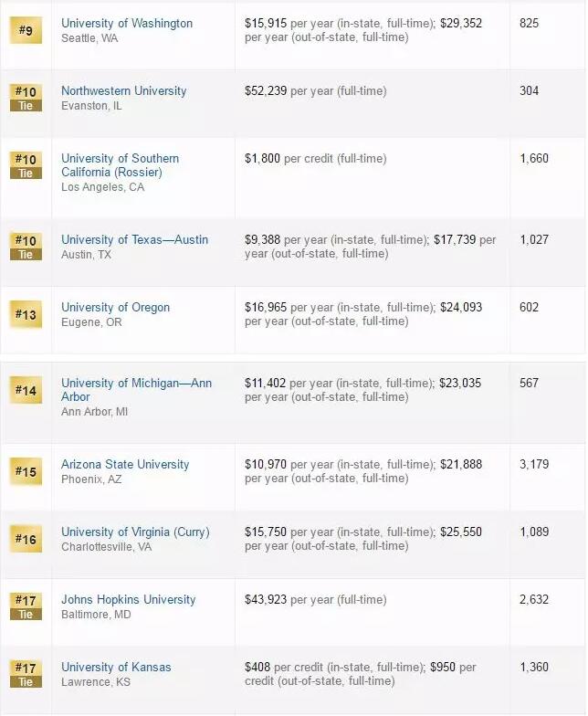
Task: Open University of Southern California (Rossier) page
Action: pos(121,165)
